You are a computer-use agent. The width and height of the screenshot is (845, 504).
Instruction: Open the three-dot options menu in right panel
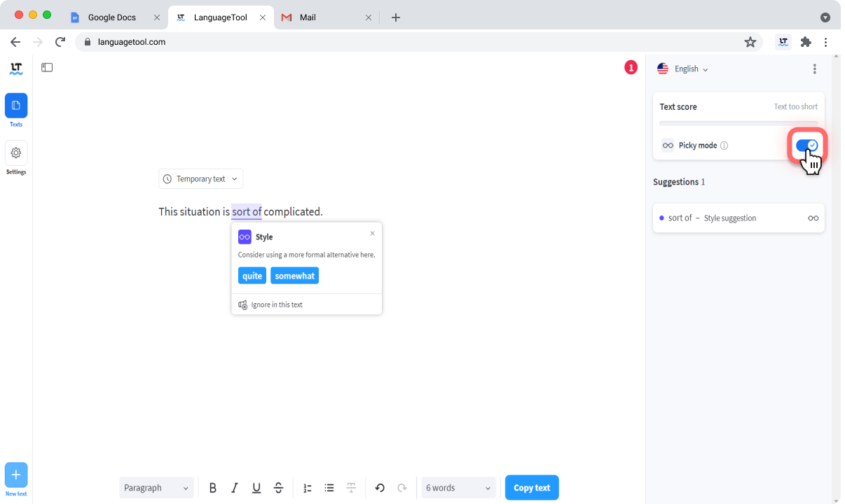(x=814, y=69)
